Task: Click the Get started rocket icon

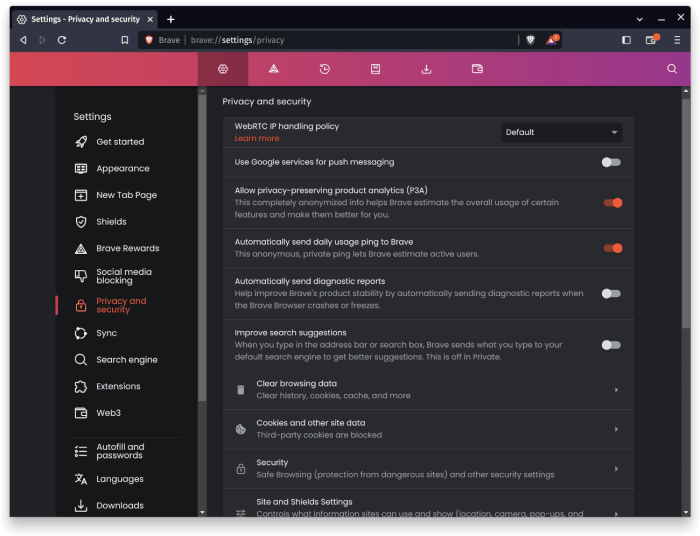Action: coord(81,142)
